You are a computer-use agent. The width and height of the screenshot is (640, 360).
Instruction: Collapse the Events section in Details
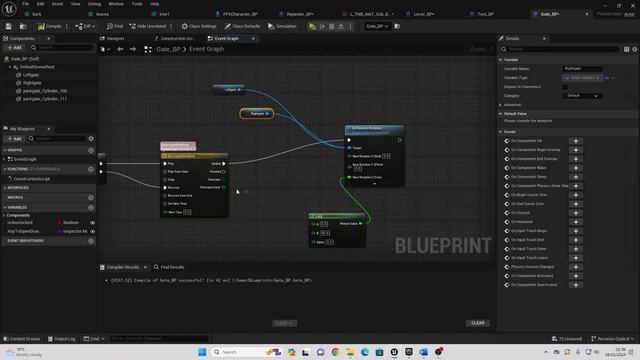(x=500, y=132)
